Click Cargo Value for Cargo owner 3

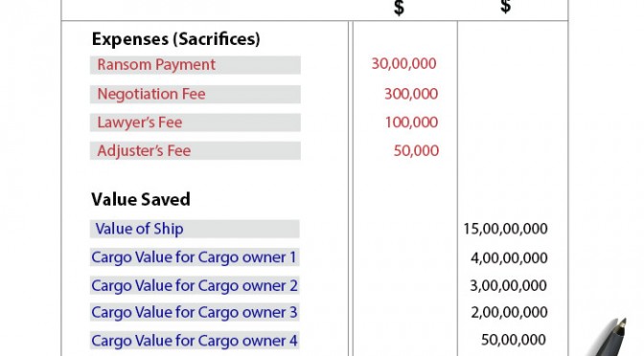click(x=195, y=312)
